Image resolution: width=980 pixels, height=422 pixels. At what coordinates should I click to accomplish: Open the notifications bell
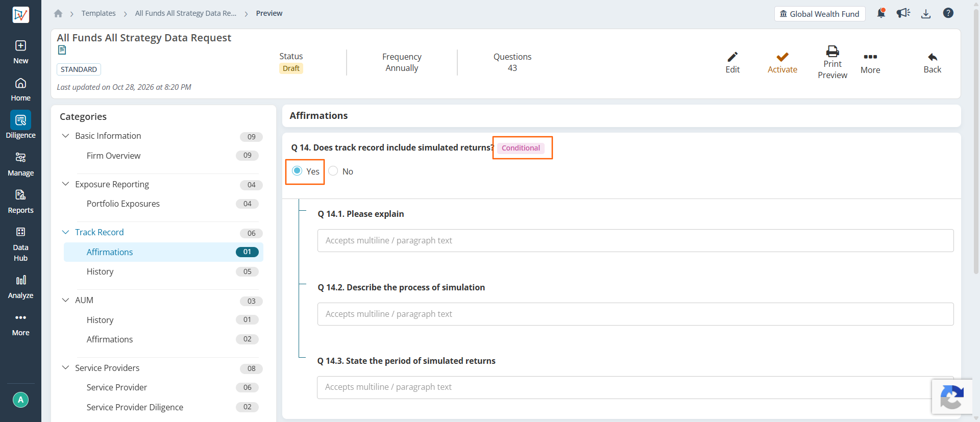[881, 13]
